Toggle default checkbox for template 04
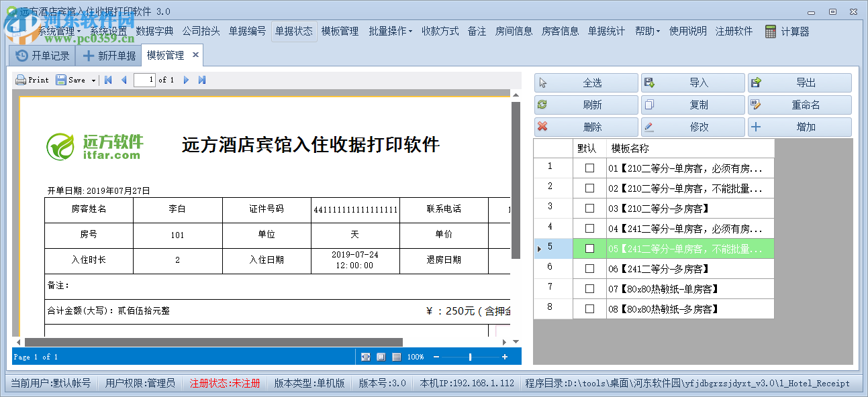The height and width of the screenshot is (397, 868). click(589, 228)
